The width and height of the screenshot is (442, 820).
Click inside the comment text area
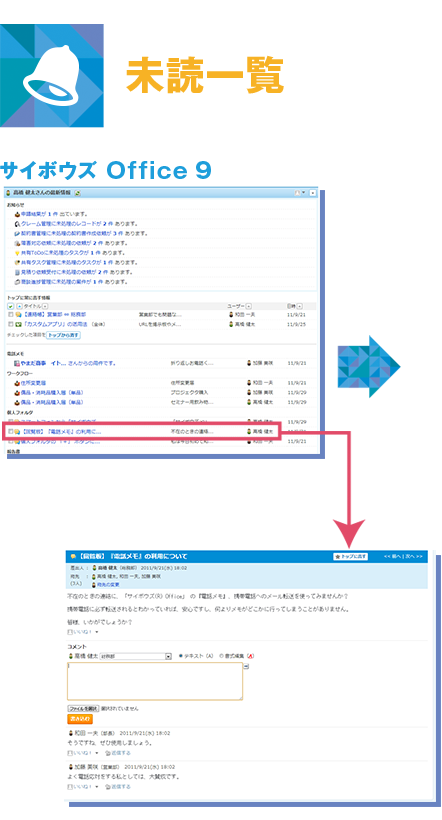[155, 681]
